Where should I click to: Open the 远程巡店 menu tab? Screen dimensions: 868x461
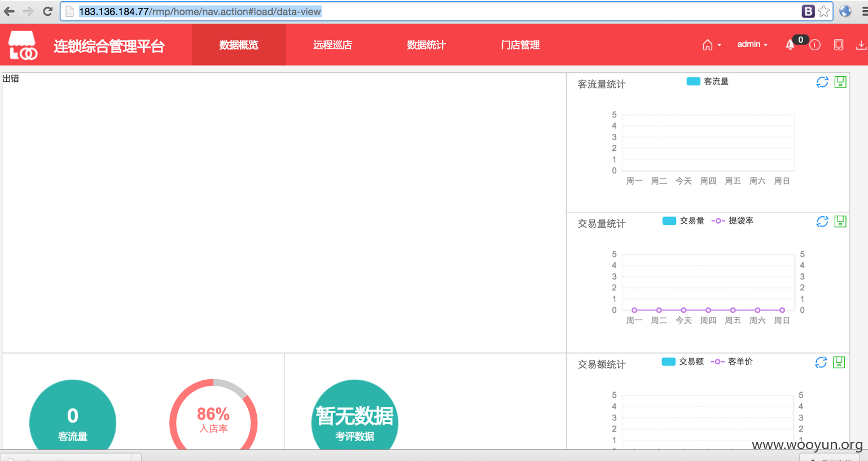[332, 45]
